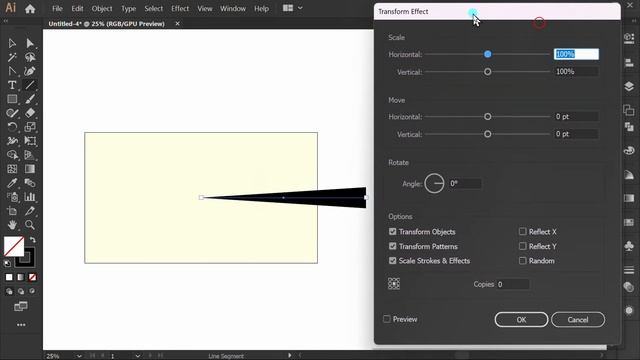Select the Eyedropper tool
The width and height of the screenshot is (640, 360).
[12, 183]
